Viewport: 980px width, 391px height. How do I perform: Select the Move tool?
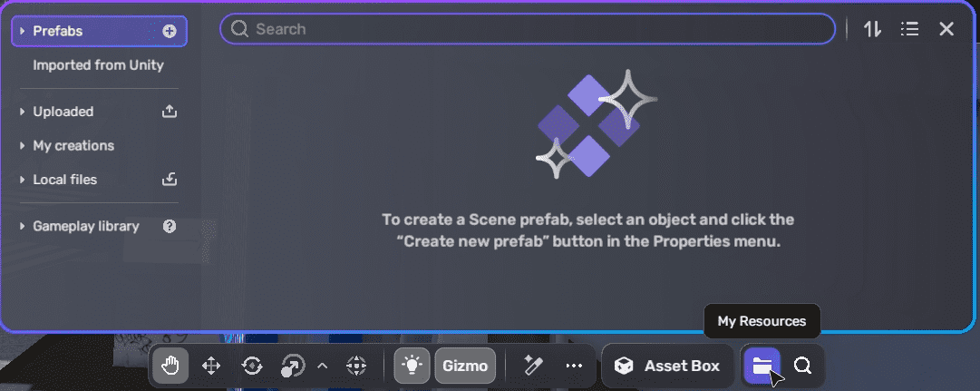(x=211, y=366)
